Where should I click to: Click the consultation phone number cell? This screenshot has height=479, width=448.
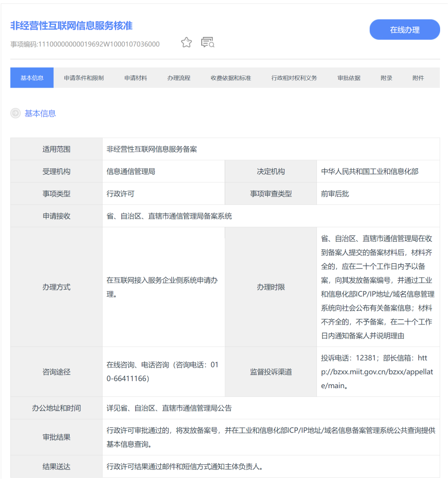162,372
